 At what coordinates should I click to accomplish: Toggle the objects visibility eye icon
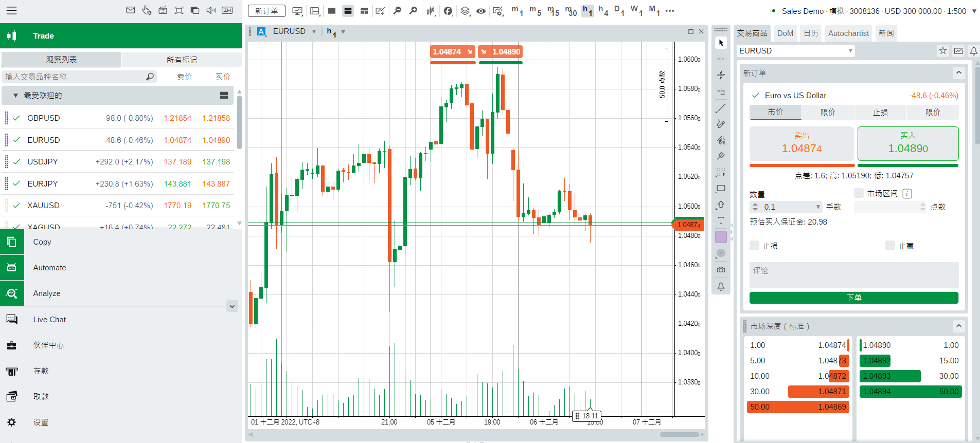481,11
